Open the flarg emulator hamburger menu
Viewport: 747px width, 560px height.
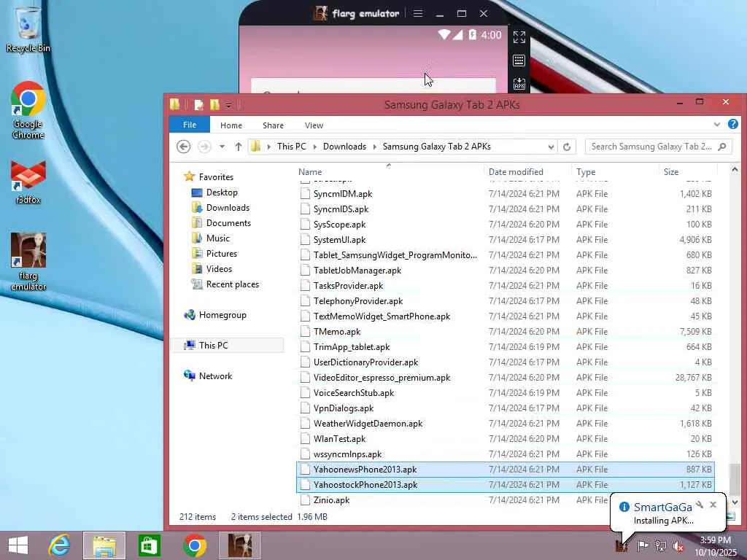(x=418, y=13)
